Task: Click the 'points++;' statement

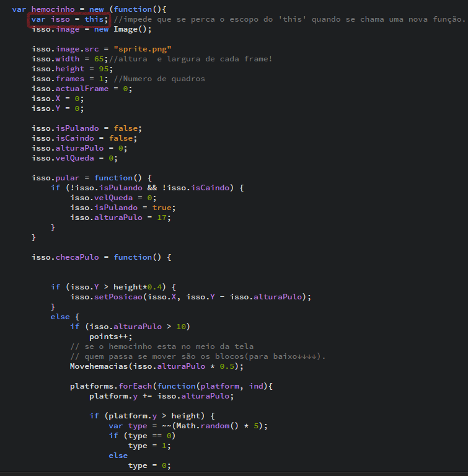Action: [x=111, y=337]
